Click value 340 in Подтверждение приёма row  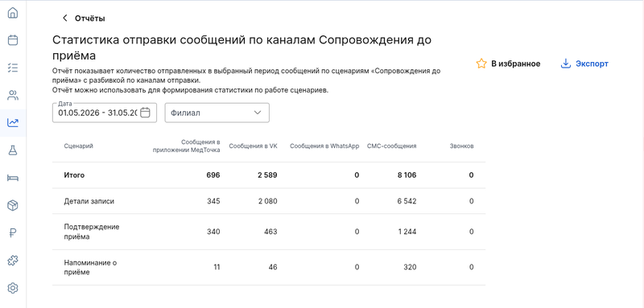[213, 232]
